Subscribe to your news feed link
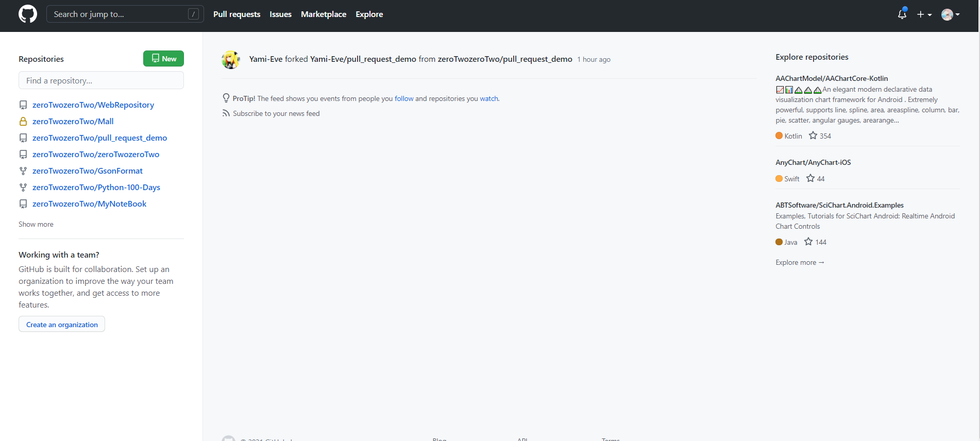This screenshot has height=441, width=980. tap(276, 113)
